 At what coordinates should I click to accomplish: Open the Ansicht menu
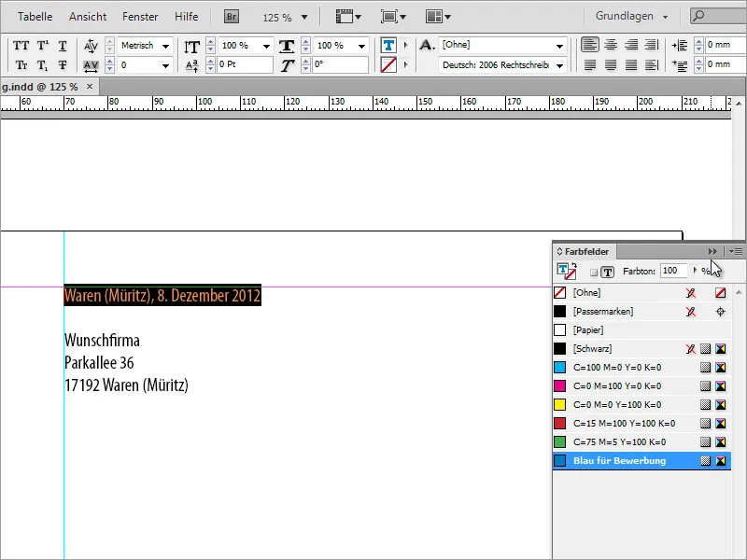[x=88, y=16]
